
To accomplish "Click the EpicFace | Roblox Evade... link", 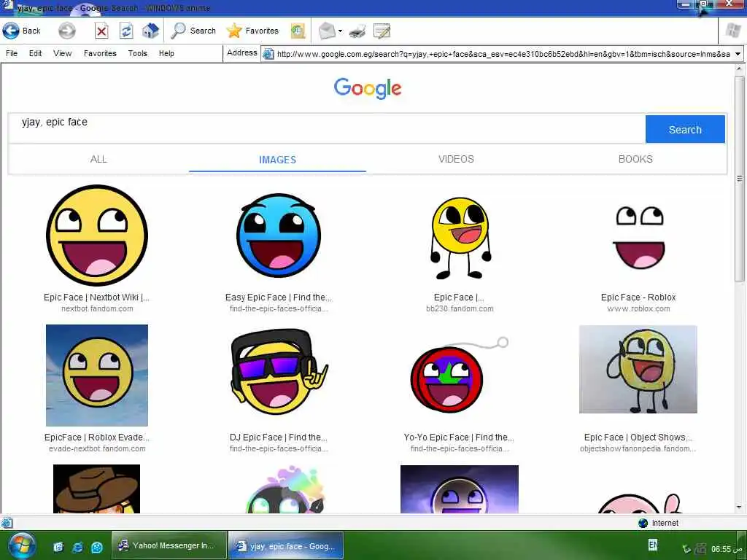I will [x=97, y=437].
